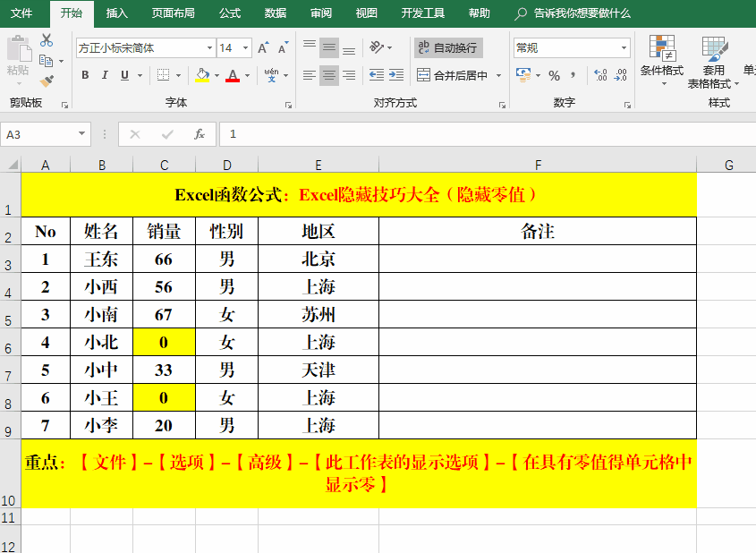Expand merge and center options arrow
This screenshot has height=553, width=756.
pyautogui.click(x=499, y=76)
